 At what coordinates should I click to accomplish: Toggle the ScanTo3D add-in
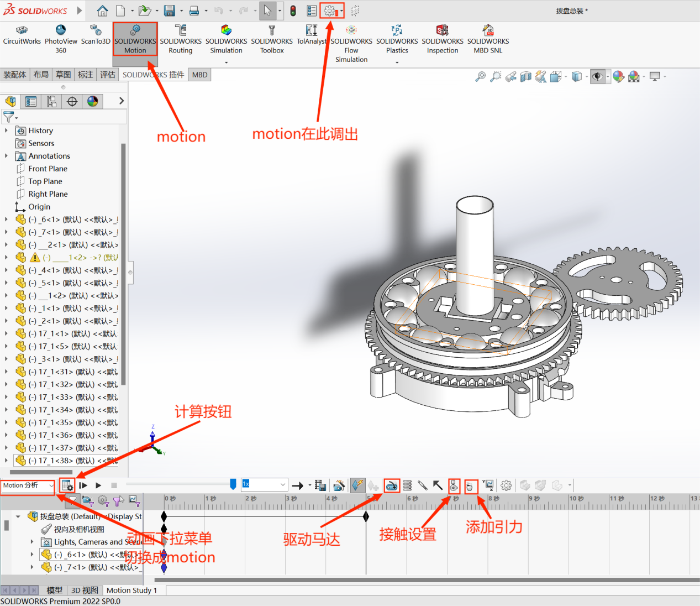(x=96, y=34)
